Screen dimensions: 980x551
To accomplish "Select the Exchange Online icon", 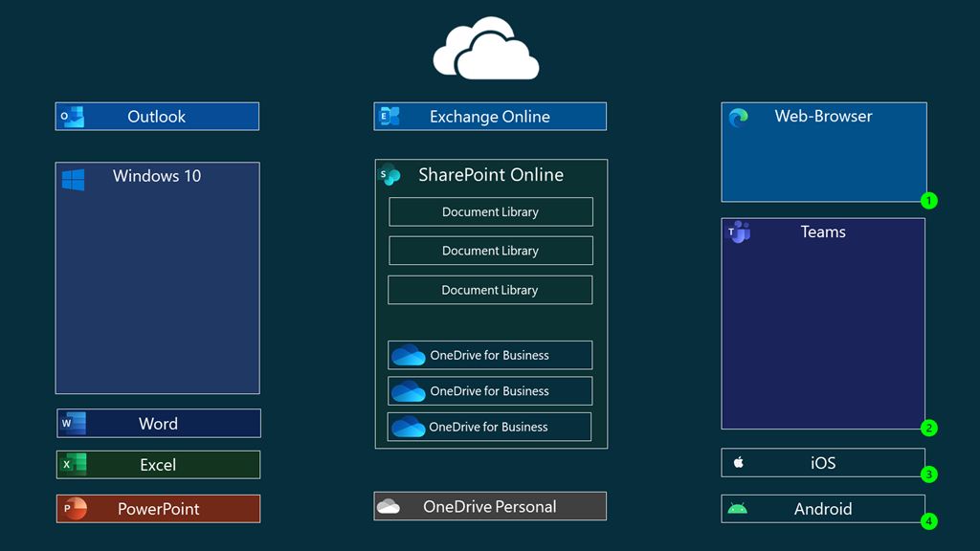I will point(389,117).
